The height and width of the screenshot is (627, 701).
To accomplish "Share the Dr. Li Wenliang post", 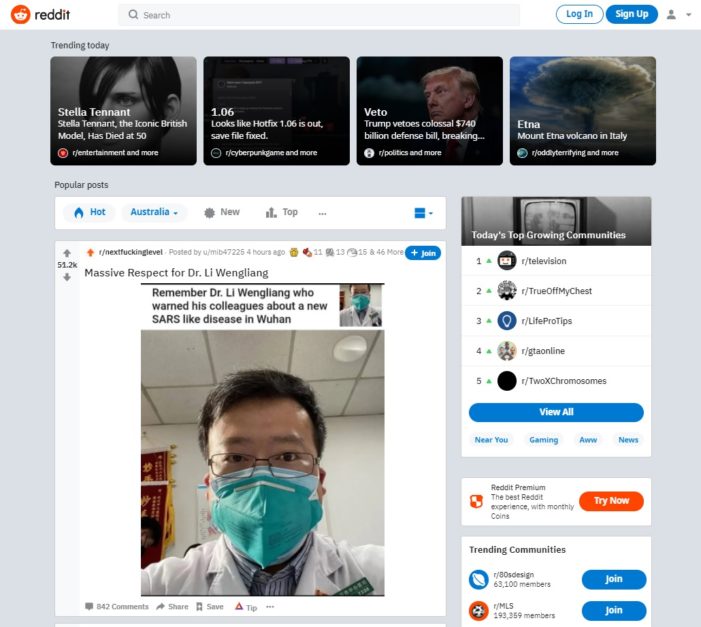I will (x=172, y=607).
